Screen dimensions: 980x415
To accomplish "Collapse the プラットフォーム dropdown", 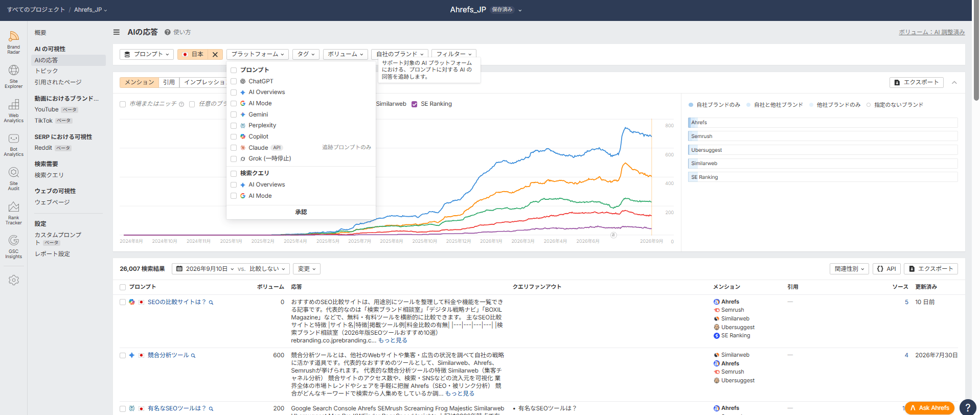I will [258, 54].
